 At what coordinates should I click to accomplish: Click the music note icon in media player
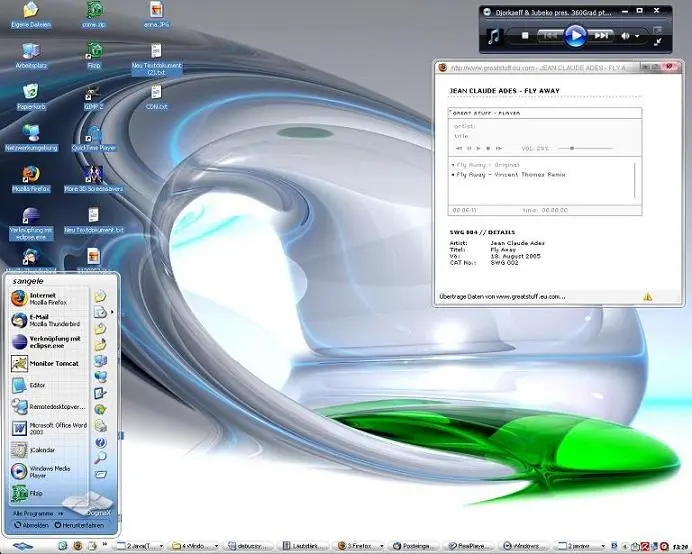click(x=494, y=36)
